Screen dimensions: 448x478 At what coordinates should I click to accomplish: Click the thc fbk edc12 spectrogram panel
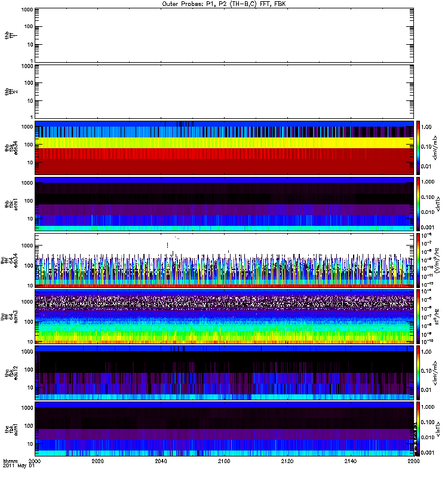(224, 373)
